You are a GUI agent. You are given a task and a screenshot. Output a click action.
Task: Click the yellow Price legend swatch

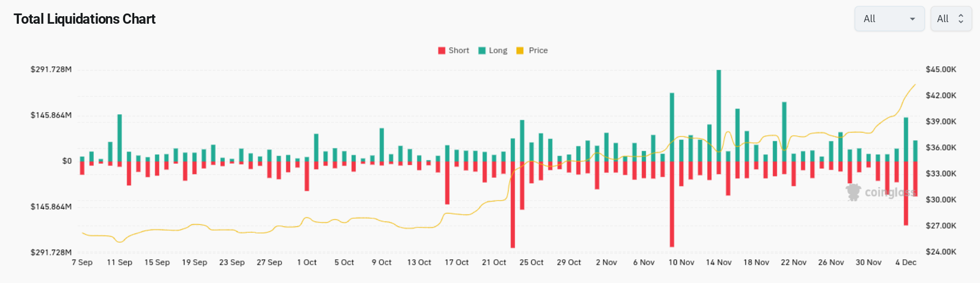tap(520, 51)
